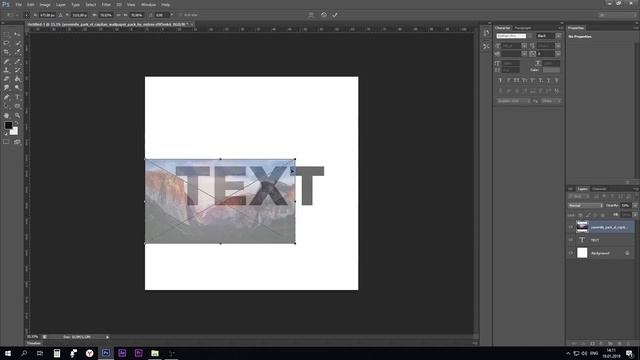
Task: Select the Rectangular Marquee tool
Action: pos(7,35)
